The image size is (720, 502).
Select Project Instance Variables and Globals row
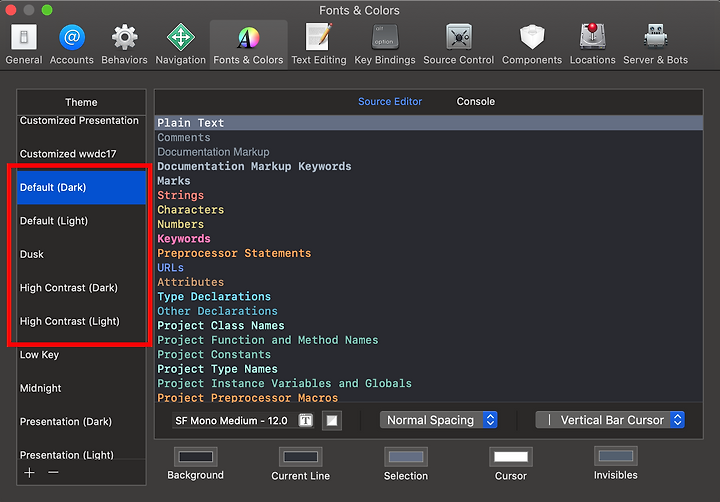click(x=429, y=383)
